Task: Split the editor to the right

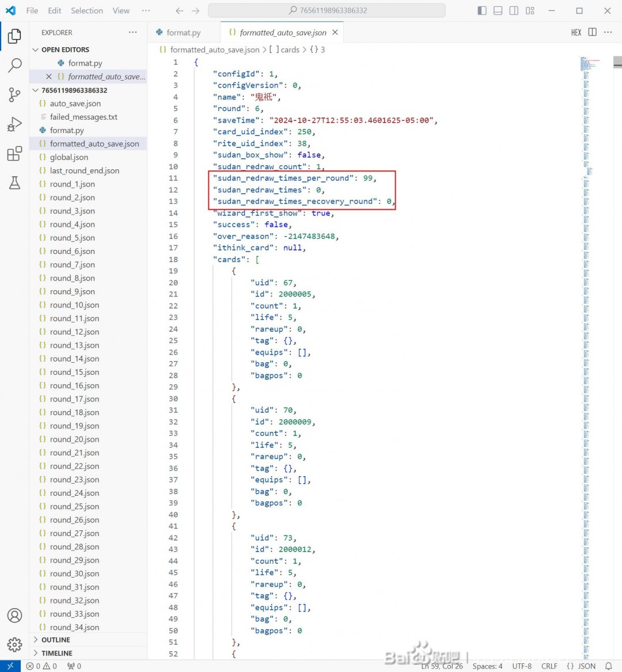Action: tap(593, 32)
